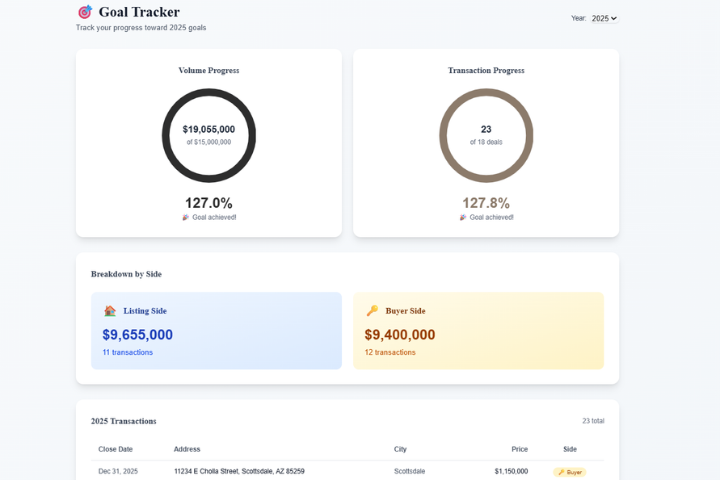Click the Transaction Progress title

[x=486, y=70]
